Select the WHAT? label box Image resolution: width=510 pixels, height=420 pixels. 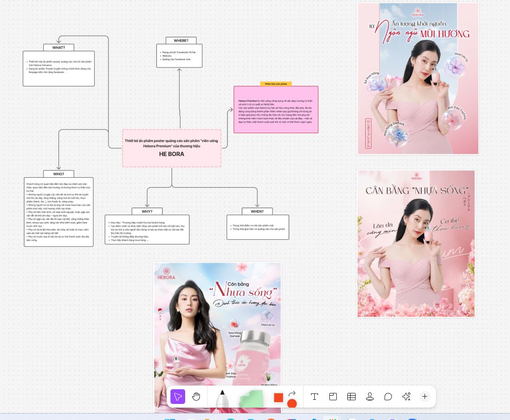coord(58,47)
